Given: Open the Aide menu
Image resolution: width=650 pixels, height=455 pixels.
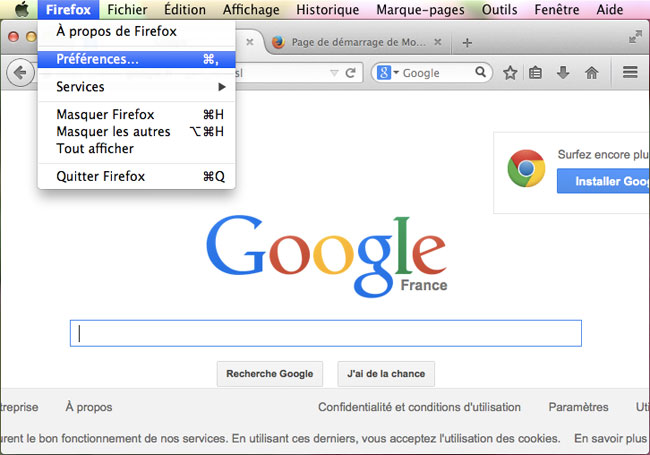Looking at the screenshot, I should click(x=610, y=10).
